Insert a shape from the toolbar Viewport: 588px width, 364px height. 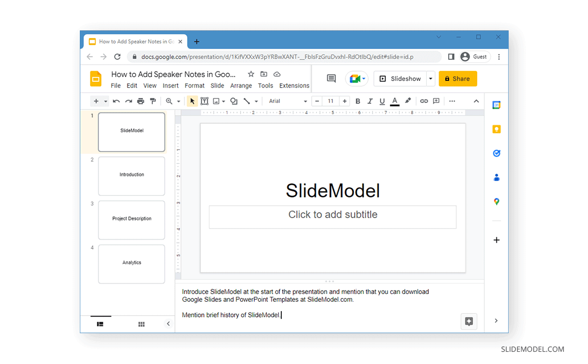click(x=233, y=101)
